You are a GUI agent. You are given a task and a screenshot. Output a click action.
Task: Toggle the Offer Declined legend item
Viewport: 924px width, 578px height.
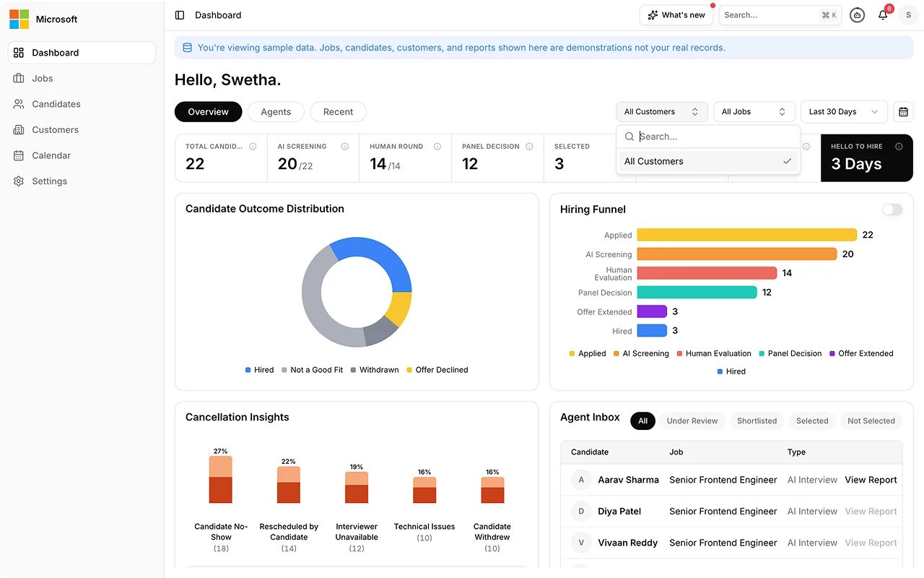pos(437,370)
